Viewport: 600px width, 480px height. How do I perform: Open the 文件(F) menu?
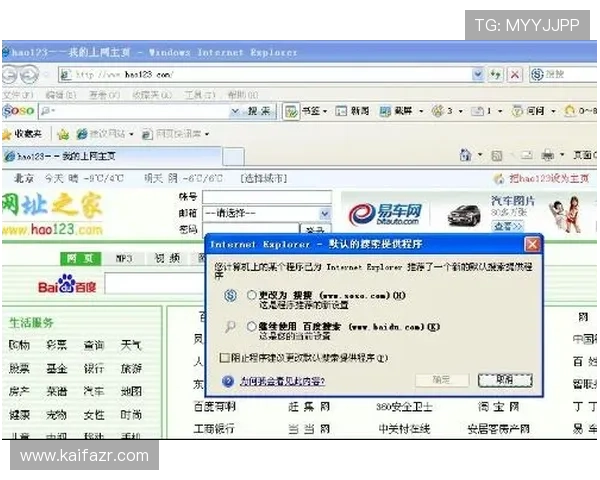[x=18, y=94]
